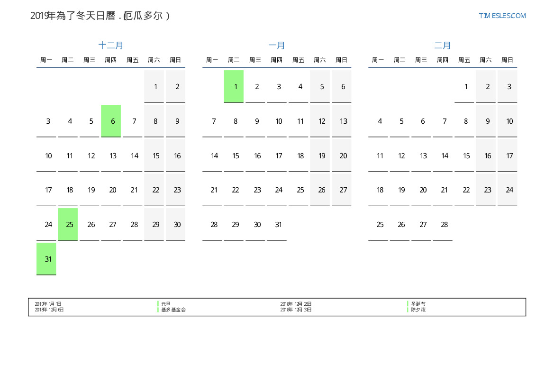Click the 2018年 12月 25日 legend date

coord(296,304)
